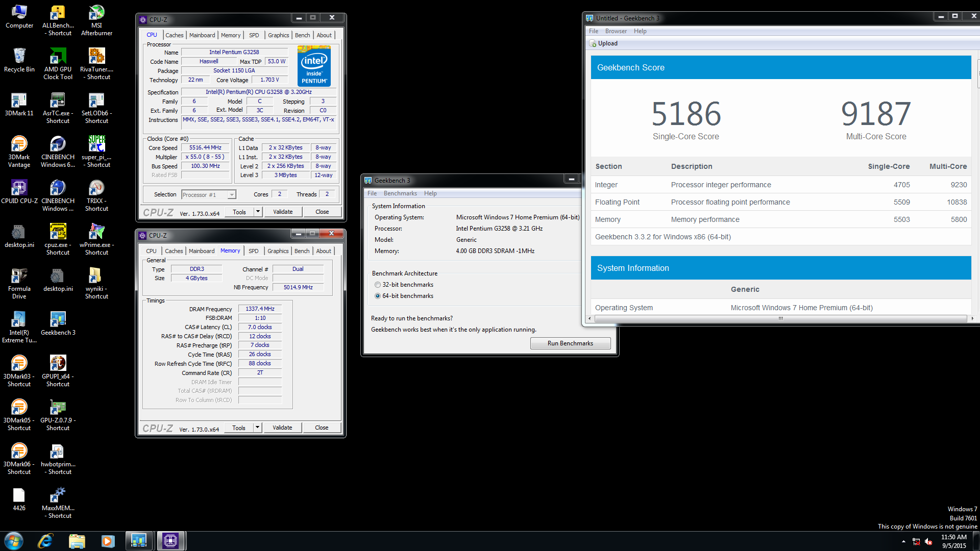
Task: Click horizontal scrollbar in Geekbench results
Action: pyautogui.click(x=780, y=318)
